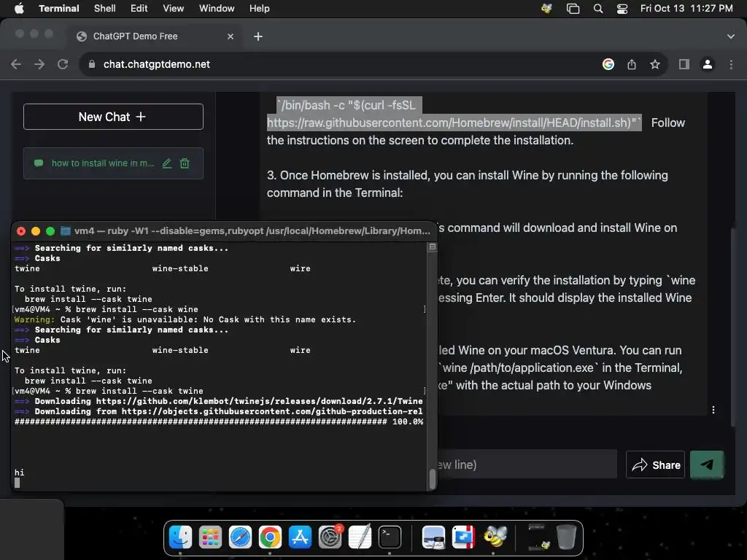Viewport: 747px width, 560px height.
Task: Open the message options three-dot menu
Action: click(x=713, y=410)
